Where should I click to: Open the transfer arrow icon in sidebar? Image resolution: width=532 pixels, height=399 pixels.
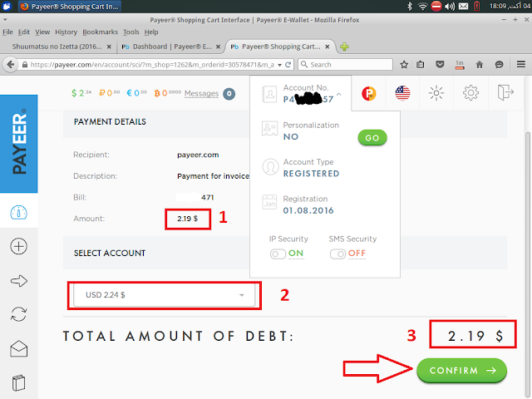click(x=18, y=281)
